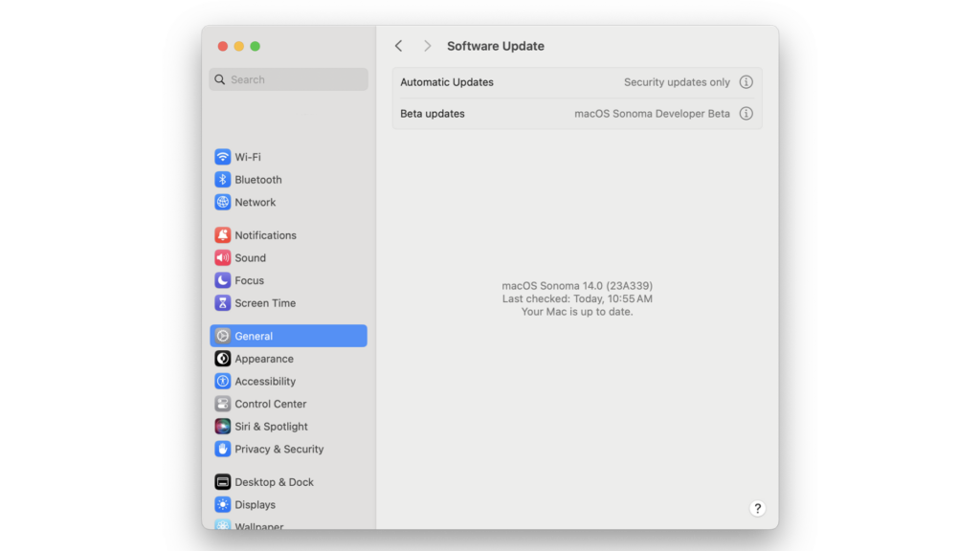Go back with the left chevron
The height and width of the screenshot is (551, 980).
click(x=399, y=46)
